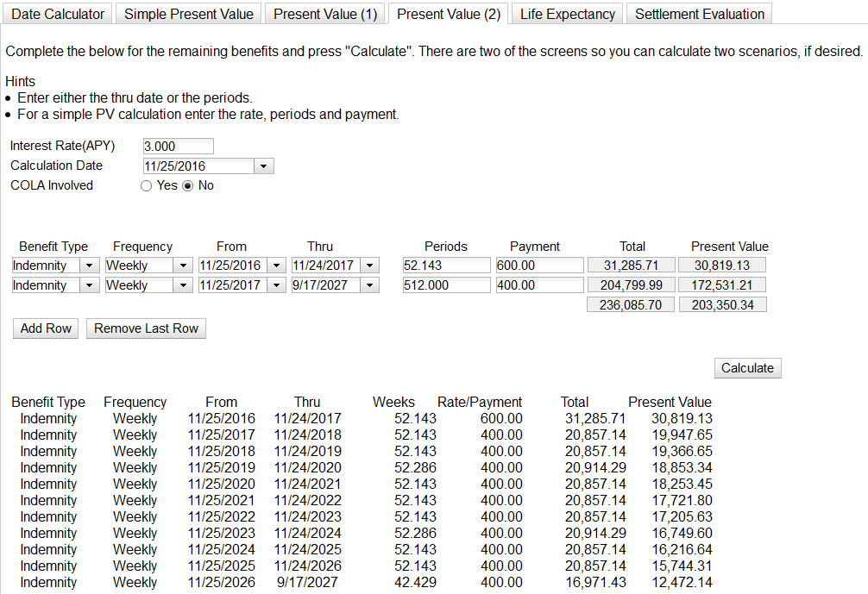Click Remove Last Row button
The image size is (868, 594).
[x=146, y=328]
